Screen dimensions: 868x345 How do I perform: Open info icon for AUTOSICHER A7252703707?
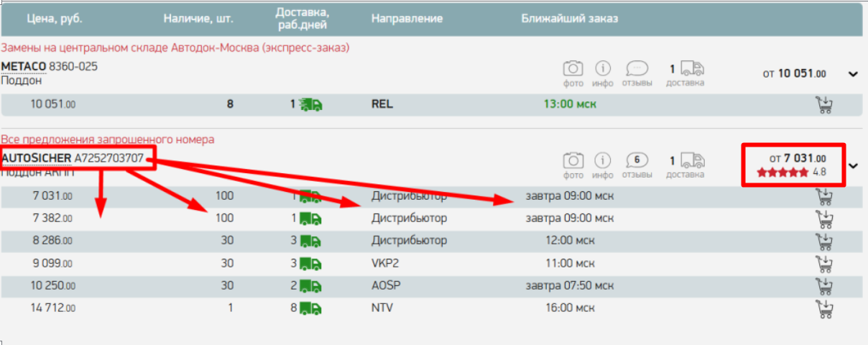(x=603, y=160)
